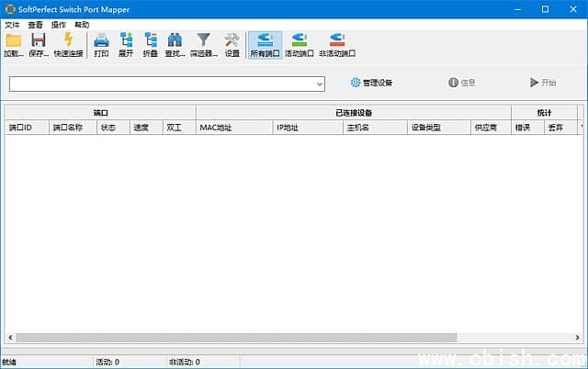
Task: Click the Start (开始) play button
Action: [543, 83]
